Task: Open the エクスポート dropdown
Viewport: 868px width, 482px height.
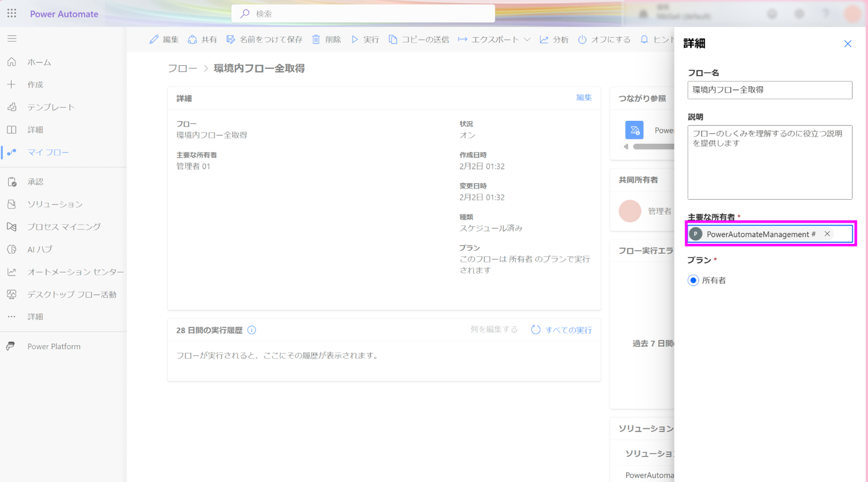Action: [x=494, y=39]
